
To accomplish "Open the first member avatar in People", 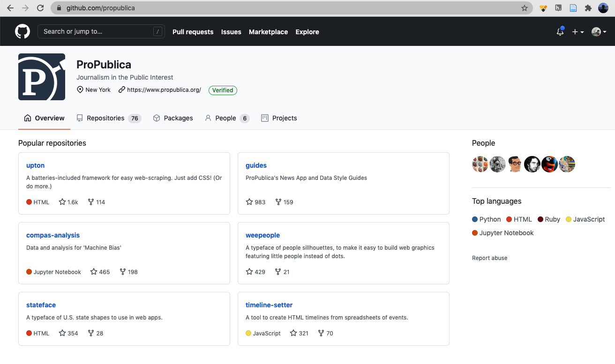I will click(480, 164).
